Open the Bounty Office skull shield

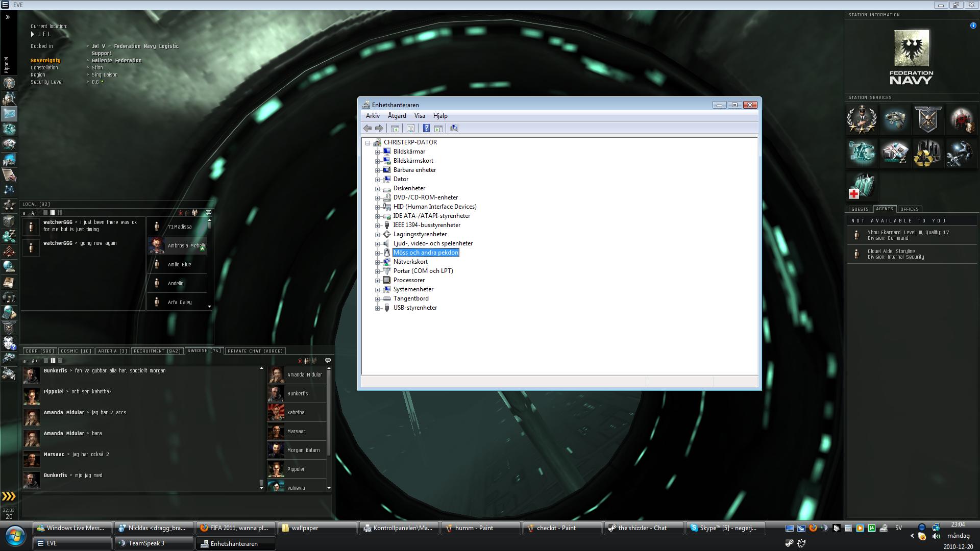927,119
